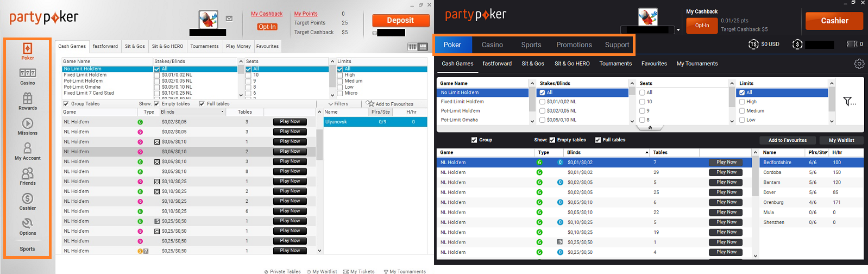Viewport: 868px width, 274px height.
Task: Click orange Deposit button
Action: click(x=400, y=20)
